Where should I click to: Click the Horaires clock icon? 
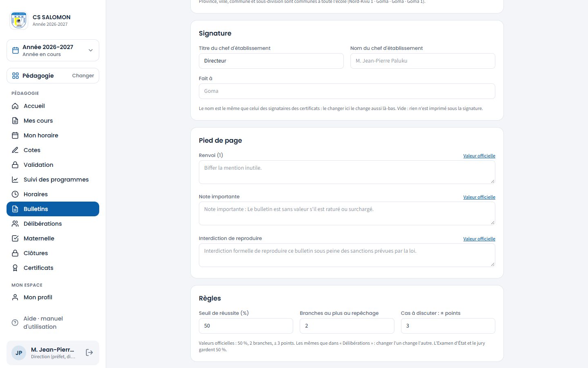(x=15, y=194)
